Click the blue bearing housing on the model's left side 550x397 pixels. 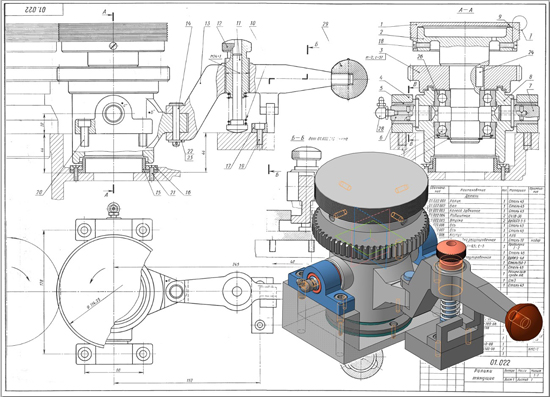click(x=320, y=285)
